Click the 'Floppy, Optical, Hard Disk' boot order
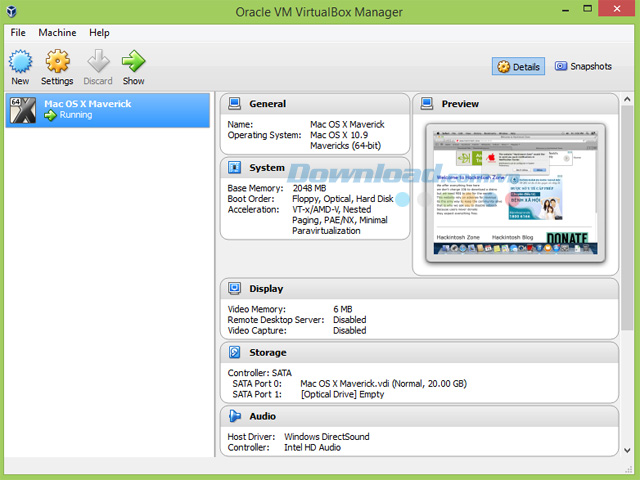This screenshot has height=480, width=640. [x=343, y=199]
